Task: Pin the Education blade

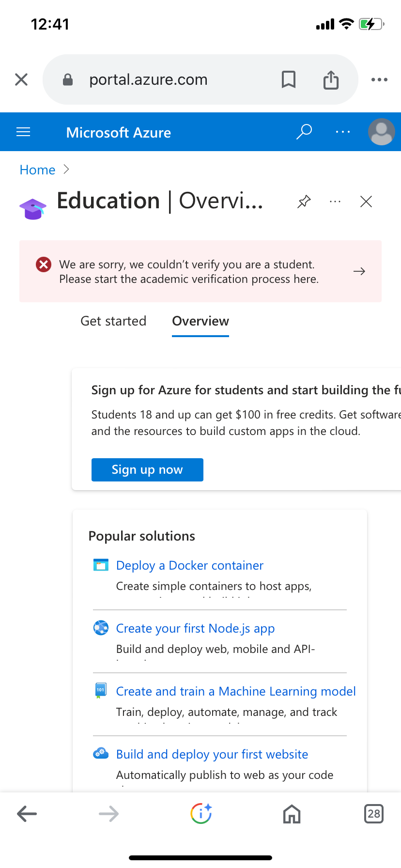Action: [x=304, y=201]
